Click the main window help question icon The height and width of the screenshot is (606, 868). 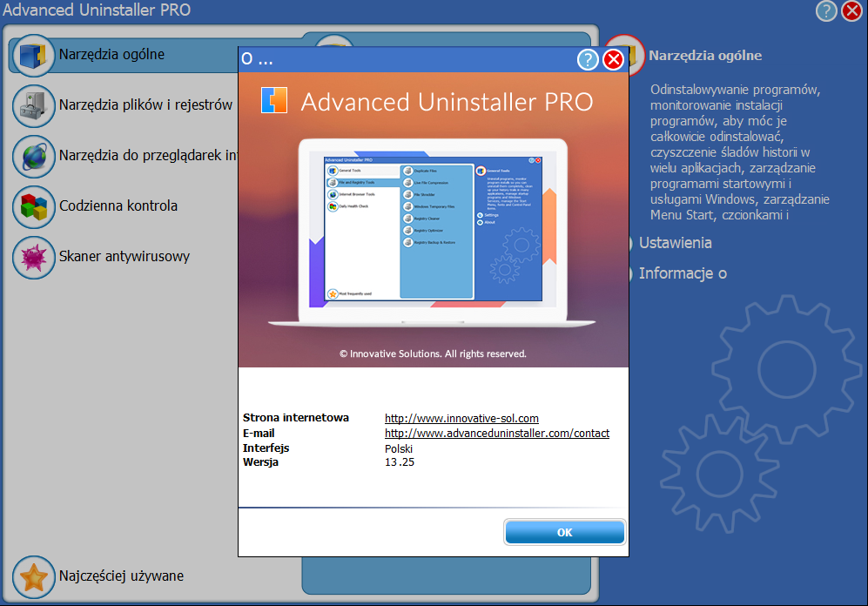pos(826,10)
